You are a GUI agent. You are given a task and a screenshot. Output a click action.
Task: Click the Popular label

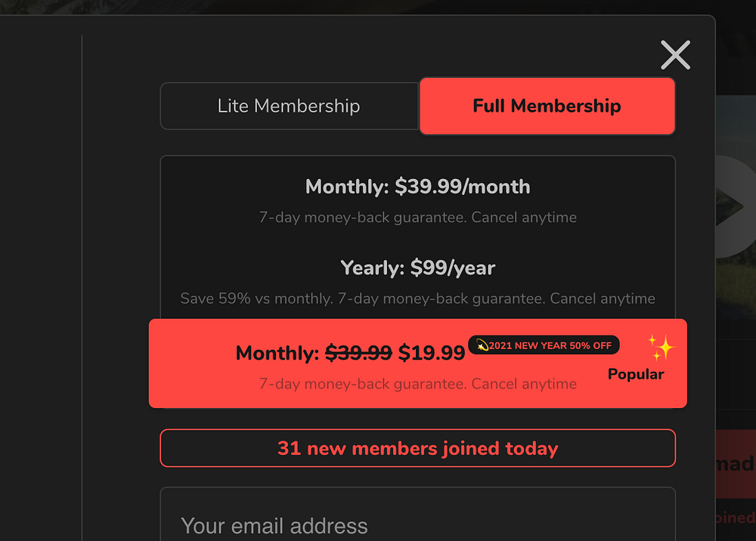636,374
